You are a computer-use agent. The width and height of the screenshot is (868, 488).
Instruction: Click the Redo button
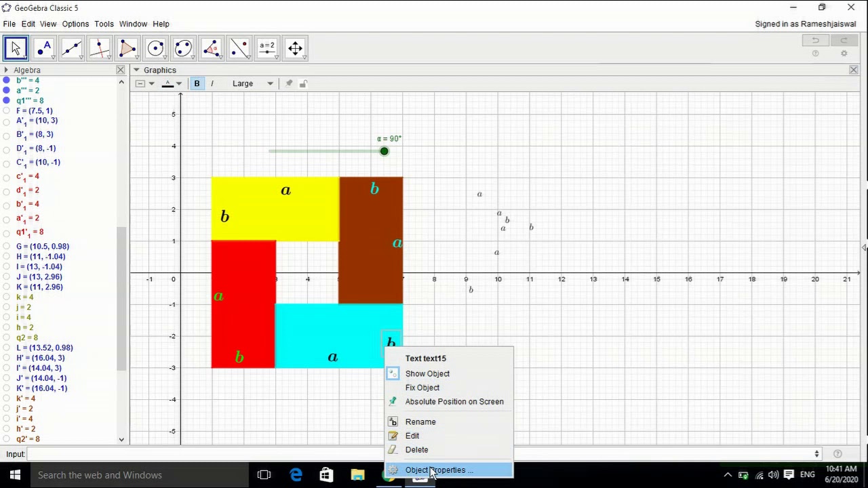pyautogui.click(x=844, y=41)
